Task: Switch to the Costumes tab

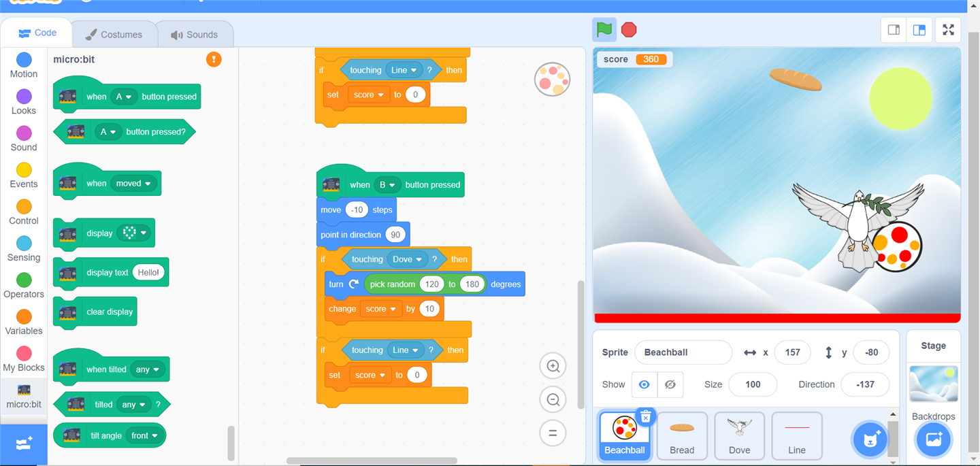Action: [114, 34]
